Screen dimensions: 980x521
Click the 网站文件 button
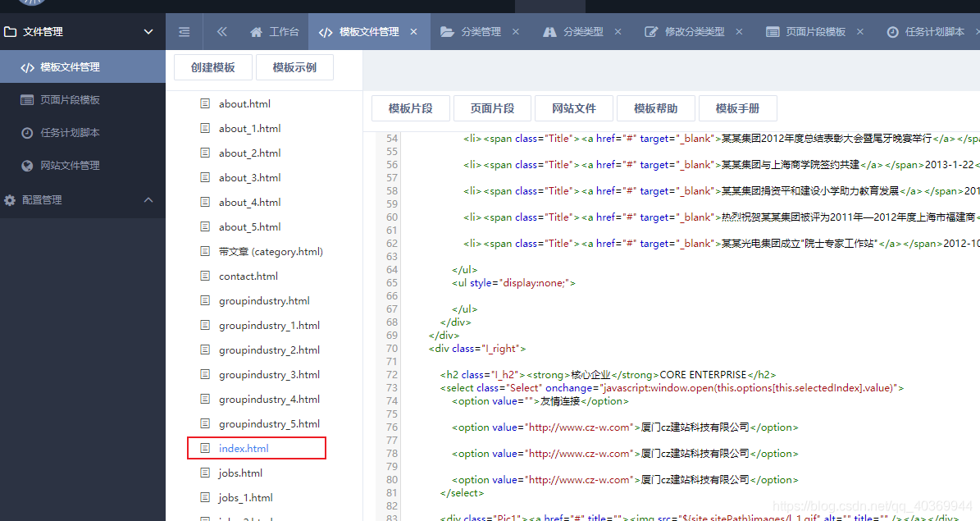tap(574, 108)
